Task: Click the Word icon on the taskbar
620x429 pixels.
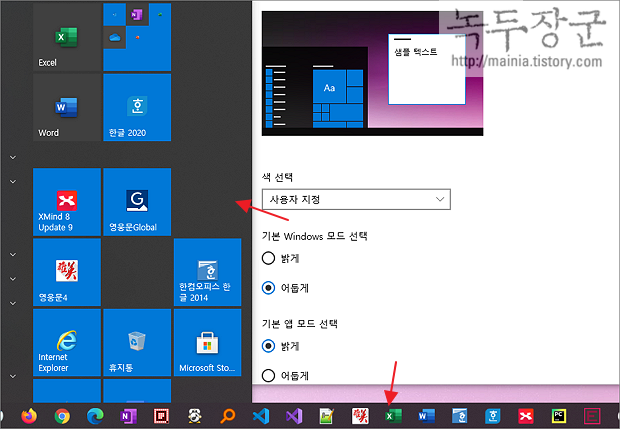Action: pyautogui.click(x=426, y=416)
